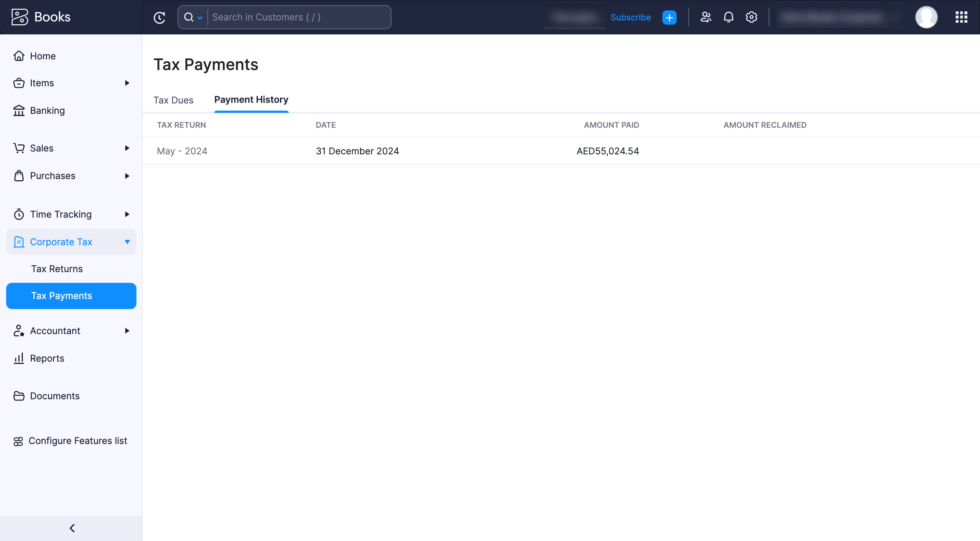This screenshot has height=541, width=980.
Task: Toggle the Documents section
Action: click(x=54, y=396)
